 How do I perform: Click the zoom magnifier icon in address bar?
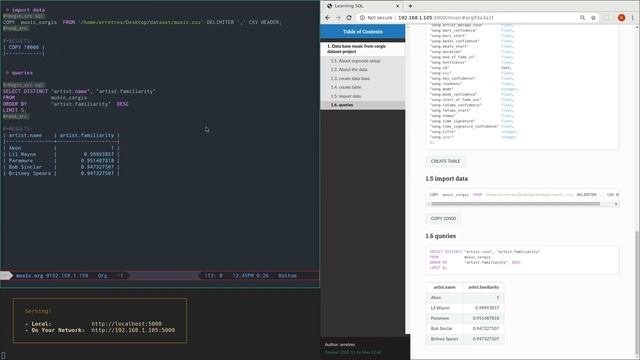(x=582, y=18)
